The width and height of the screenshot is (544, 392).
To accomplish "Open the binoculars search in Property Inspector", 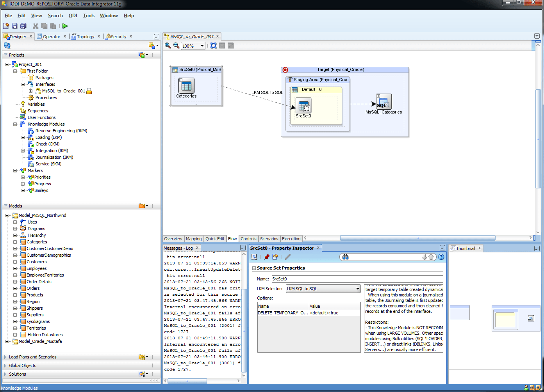I will [x=345, y=257].
